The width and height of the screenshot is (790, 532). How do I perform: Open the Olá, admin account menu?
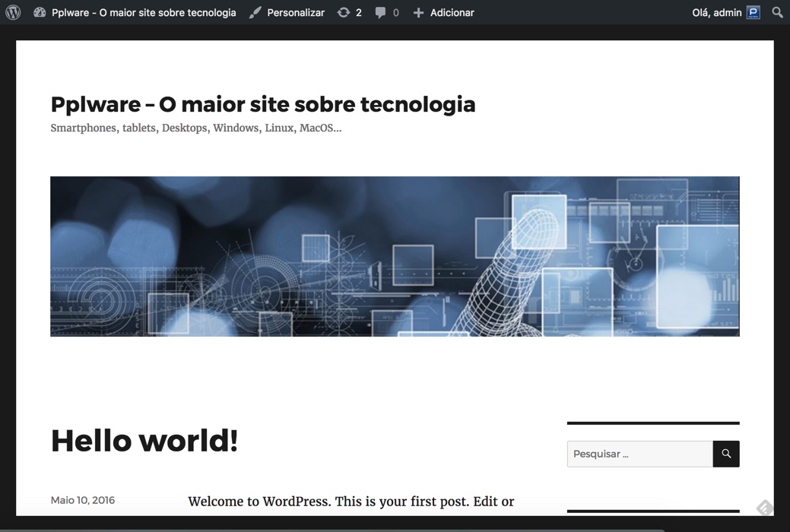click(x=716, y=13)
